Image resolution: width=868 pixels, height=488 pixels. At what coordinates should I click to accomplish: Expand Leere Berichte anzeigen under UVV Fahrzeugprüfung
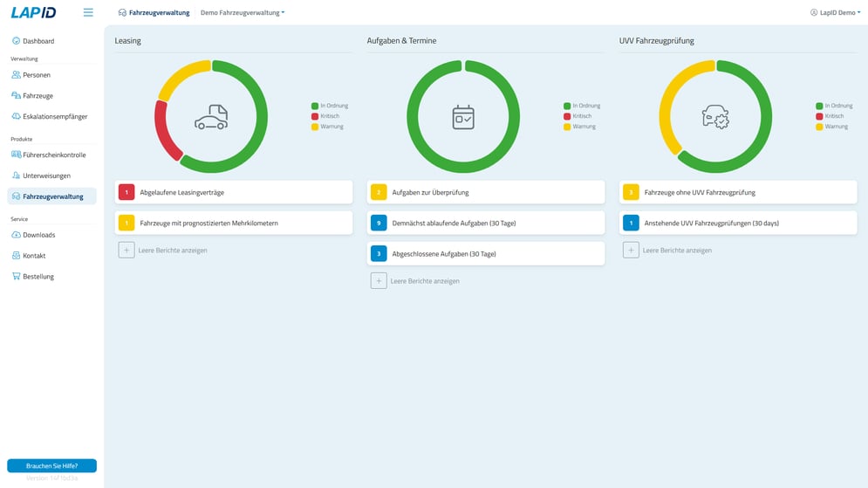coord(667,251)
